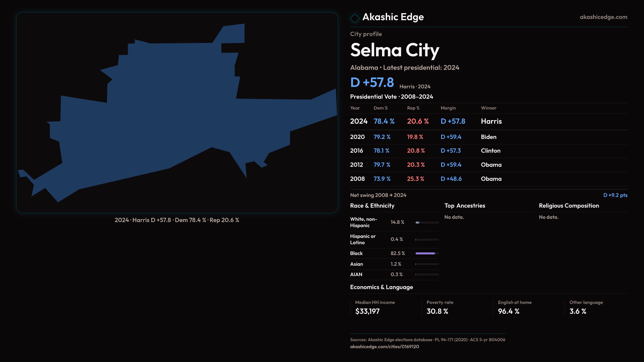The width and height of the screenshot is (644, 362).
Task: Select the 2016 Clinton election row
Action: (488, 151)
